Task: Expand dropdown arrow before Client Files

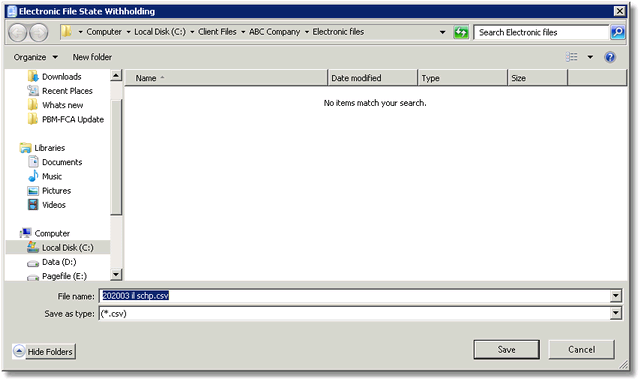Action: [x=192, y=32]
